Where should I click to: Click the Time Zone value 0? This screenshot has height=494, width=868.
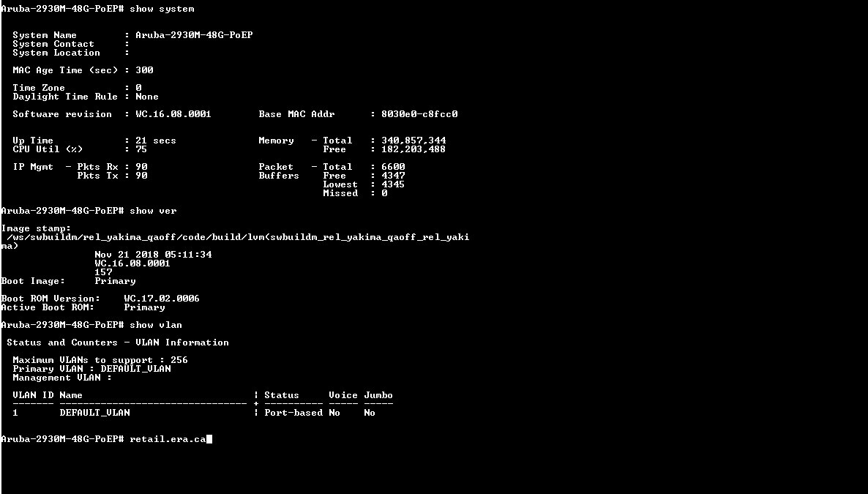(x=138, y=88)
